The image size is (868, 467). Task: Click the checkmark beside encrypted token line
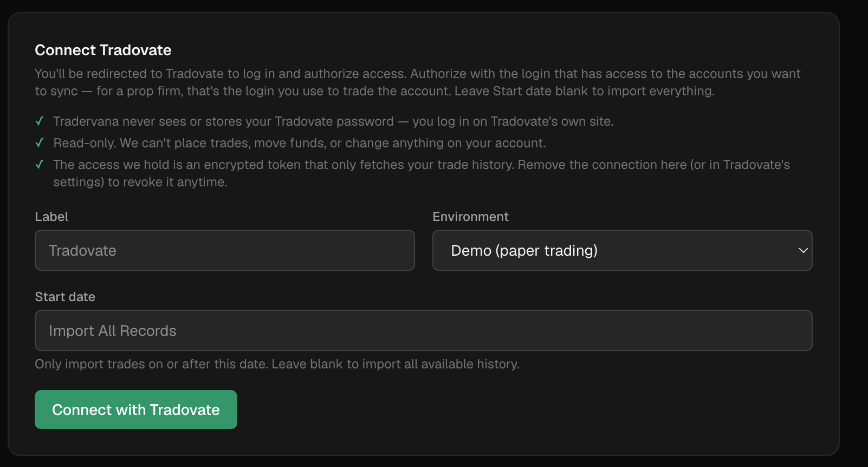point(40,165)
